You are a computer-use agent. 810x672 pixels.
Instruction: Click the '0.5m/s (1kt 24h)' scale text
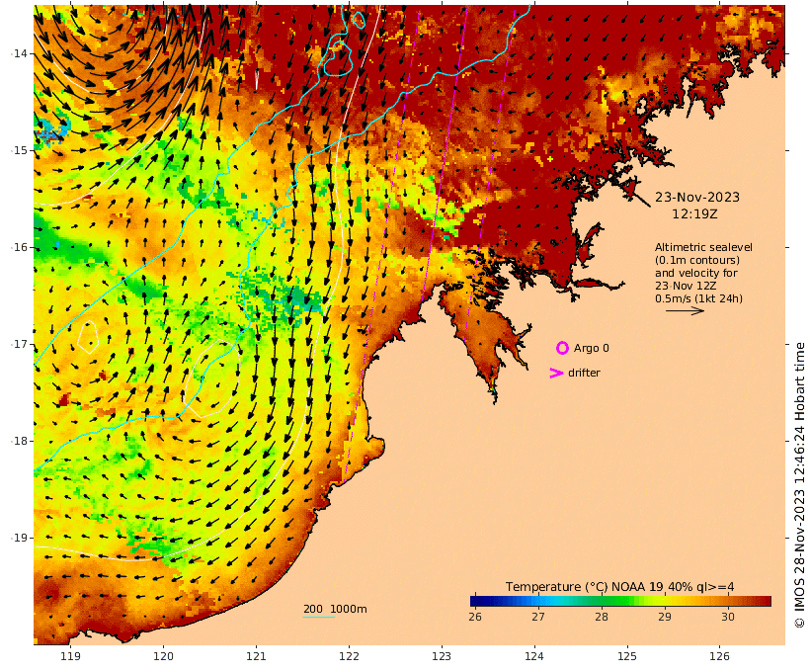[698, 298]
